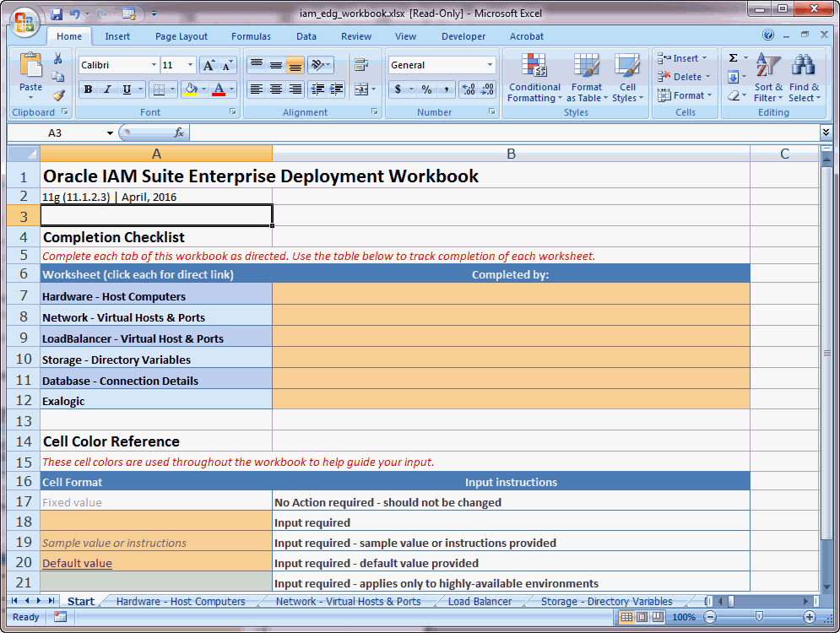Open the font size dropdown
The height and width of the screenshot is (633, 840).
coord(190,65)
